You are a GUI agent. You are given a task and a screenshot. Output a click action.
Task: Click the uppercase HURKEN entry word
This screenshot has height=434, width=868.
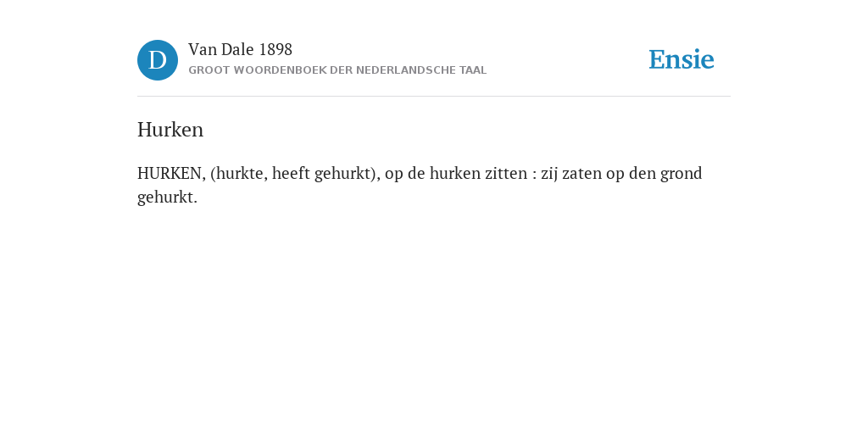click(171, 174)
